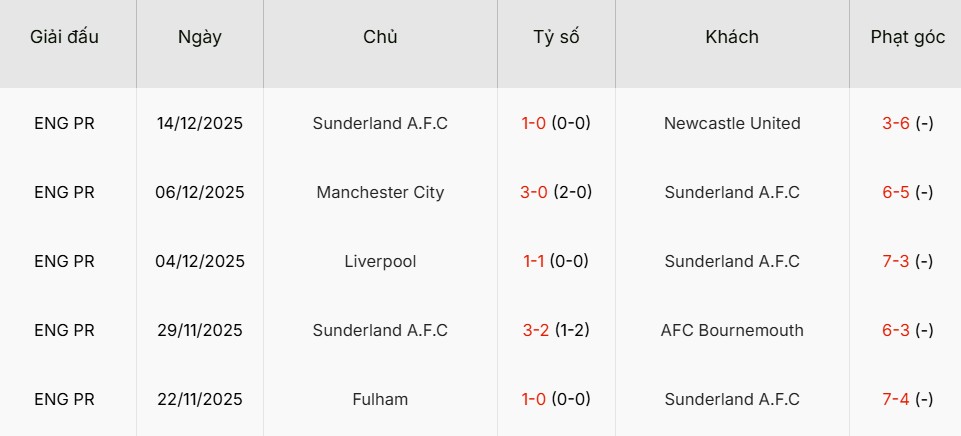Click the 3-2 score against Bournemouth

[535, 331]
